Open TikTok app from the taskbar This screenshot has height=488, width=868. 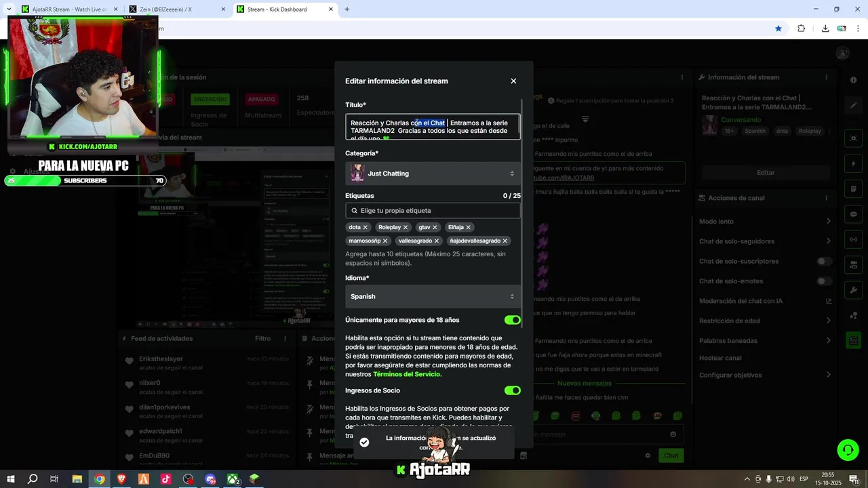[x=165, y=479]
